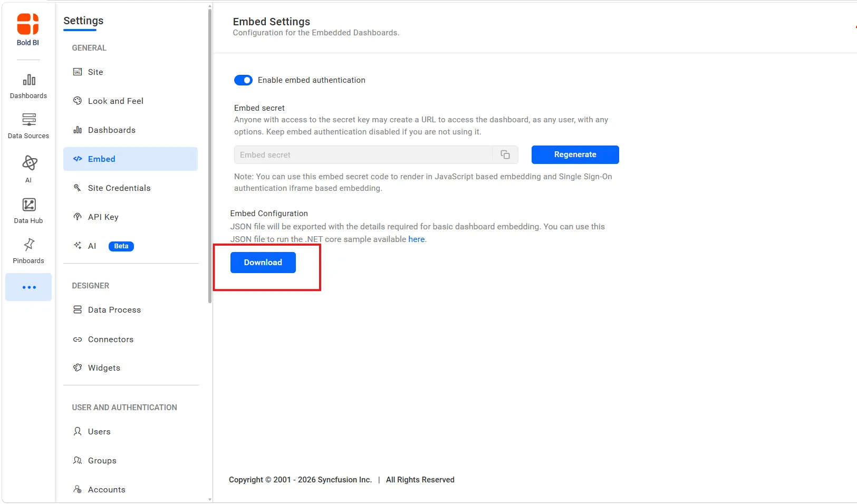Follow the 'here' sample link
Viewport: 857px width, 504px height.
(416, 239)
